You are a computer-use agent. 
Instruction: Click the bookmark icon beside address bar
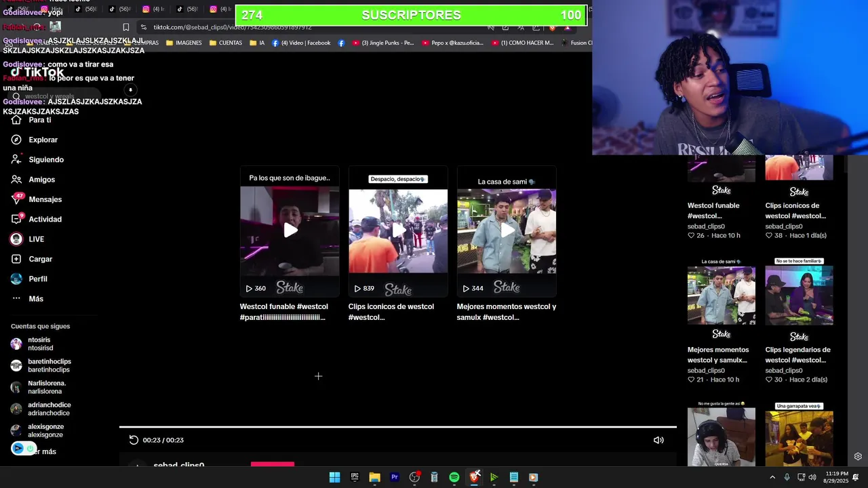click(x=125, y=27)
